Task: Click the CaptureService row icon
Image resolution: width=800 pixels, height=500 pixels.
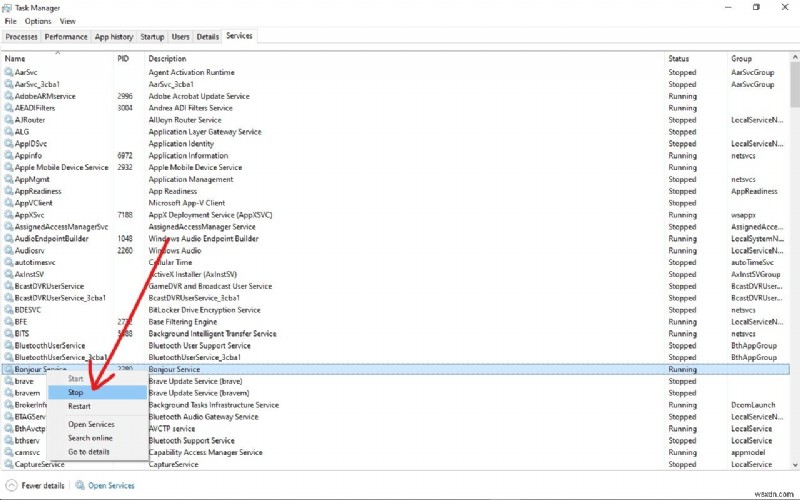Action: click(x=9, y=464)
